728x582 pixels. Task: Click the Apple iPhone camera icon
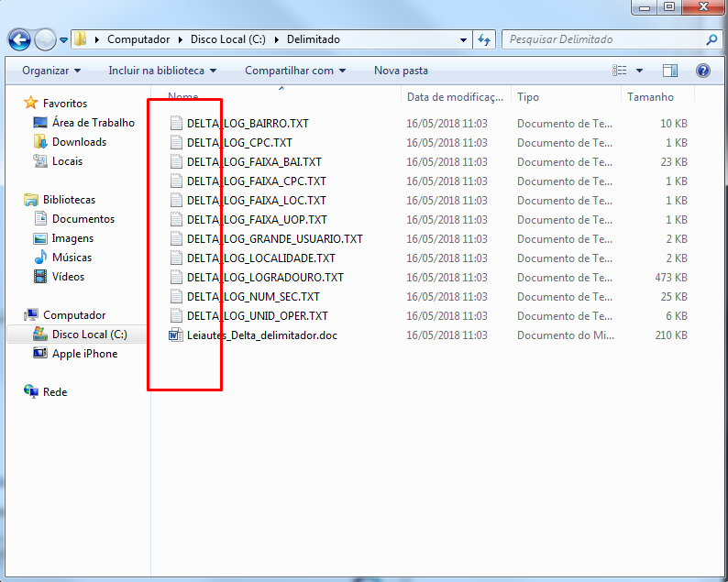tap(40, 353)
